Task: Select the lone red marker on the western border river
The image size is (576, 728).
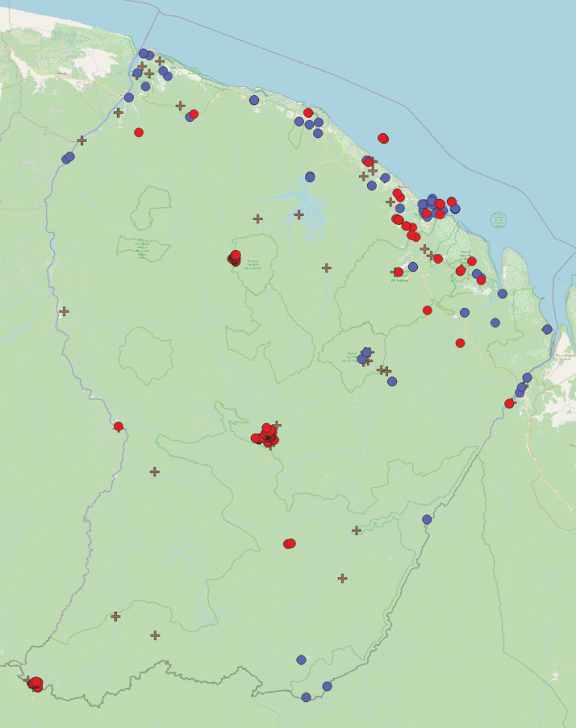Action: point(119,426)
